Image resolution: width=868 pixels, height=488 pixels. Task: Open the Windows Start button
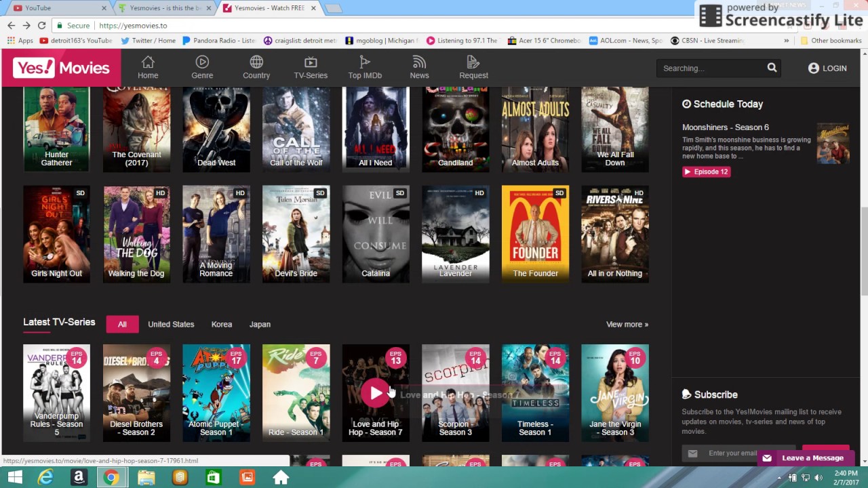14,478
